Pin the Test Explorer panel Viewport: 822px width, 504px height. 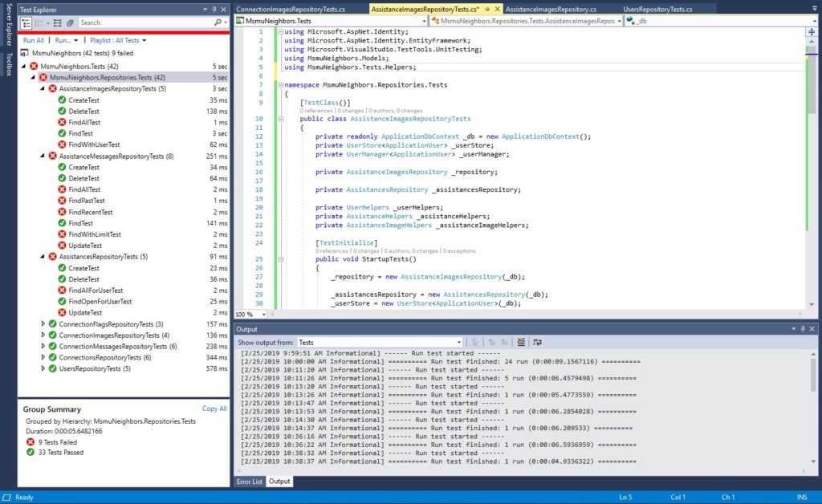(214, 10)
